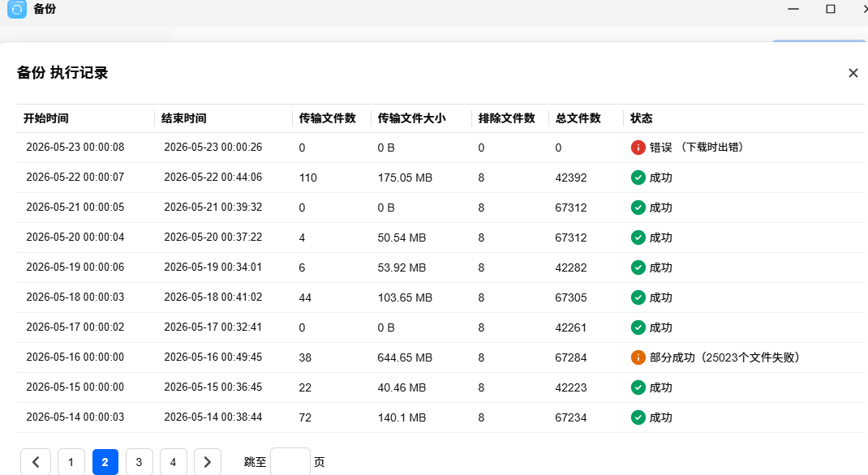Click the green success icon for 2026-05-14 row

click(638, 417)
